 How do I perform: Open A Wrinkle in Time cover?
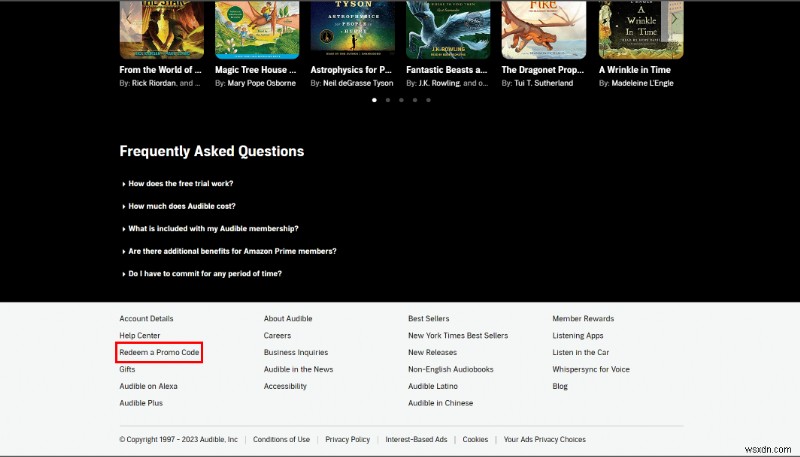pyautogui.click(x=641, y=30)
